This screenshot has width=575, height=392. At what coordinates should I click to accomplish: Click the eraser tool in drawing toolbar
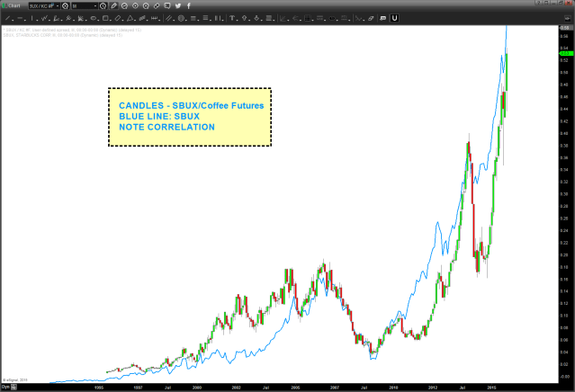coord(371,18)
